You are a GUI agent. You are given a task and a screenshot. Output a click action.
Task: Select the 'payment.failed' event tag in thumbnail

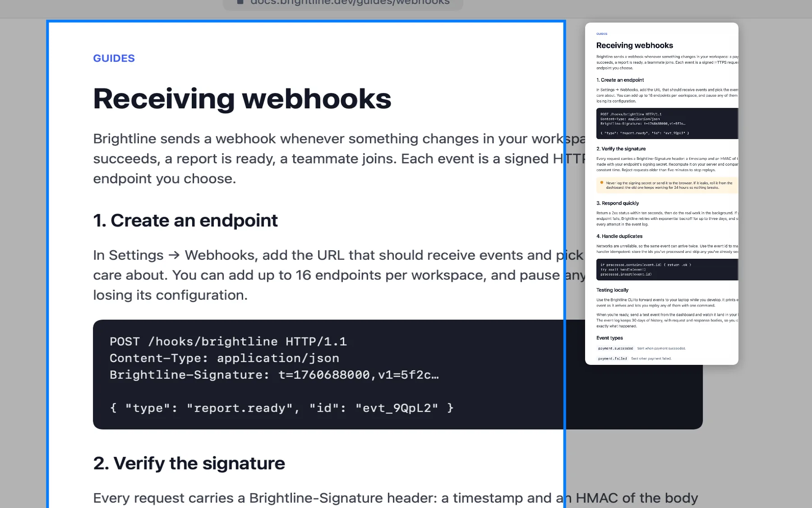click(612, 359)
